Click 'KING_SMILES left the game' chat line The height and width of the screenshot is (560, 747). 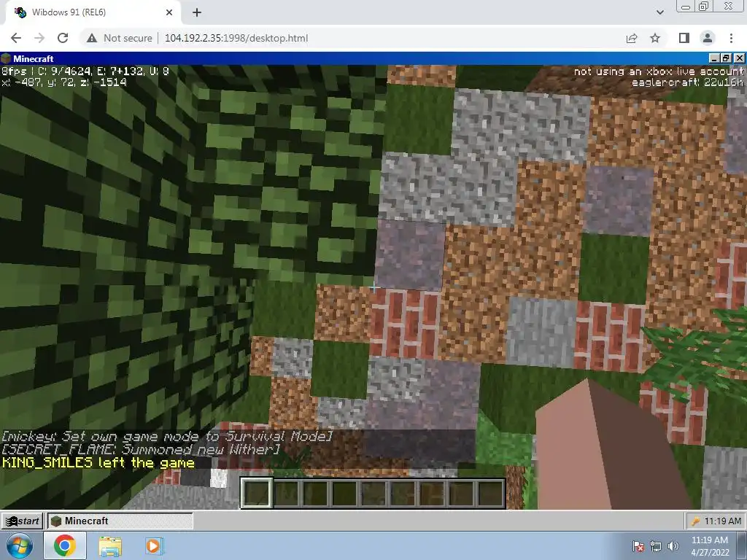tap(98, 463)
